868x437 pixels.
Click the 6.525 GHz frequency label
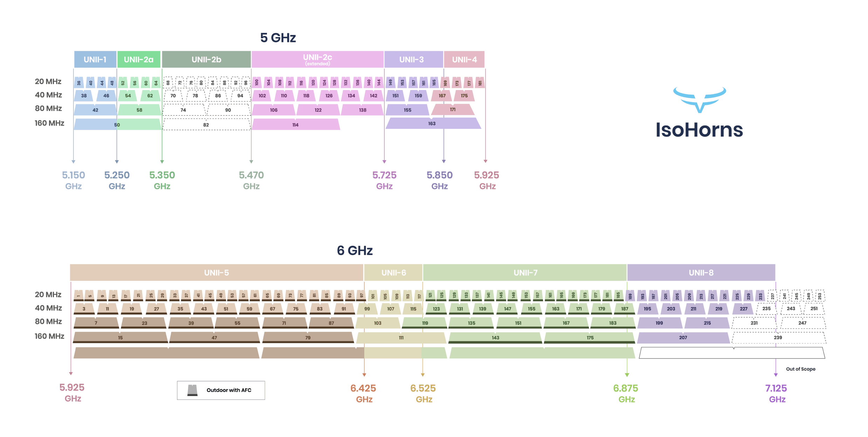pyautogui.click(x=423, y=394)
